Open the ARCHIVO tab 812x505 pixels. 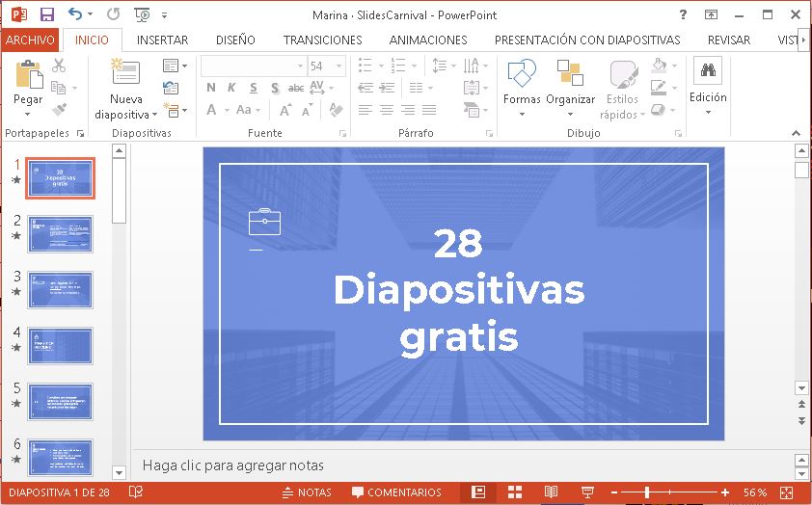coord(30,40)
